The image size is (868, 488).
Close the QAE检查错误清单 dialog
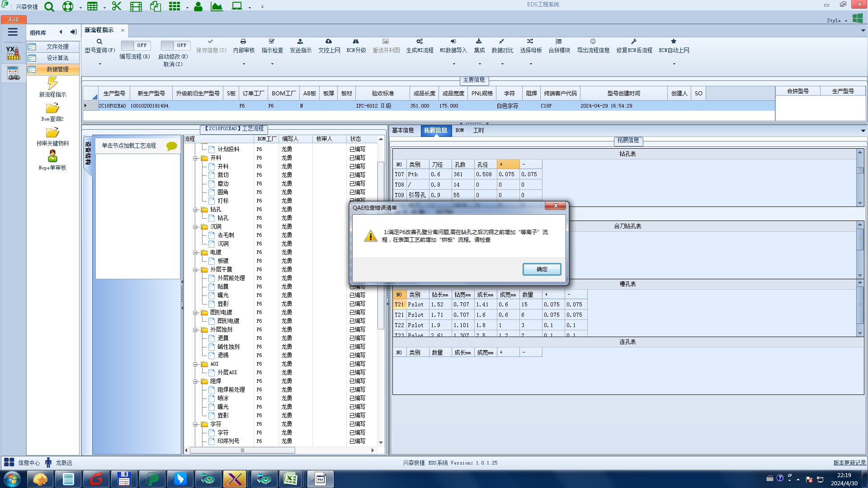tap(556, 206)
